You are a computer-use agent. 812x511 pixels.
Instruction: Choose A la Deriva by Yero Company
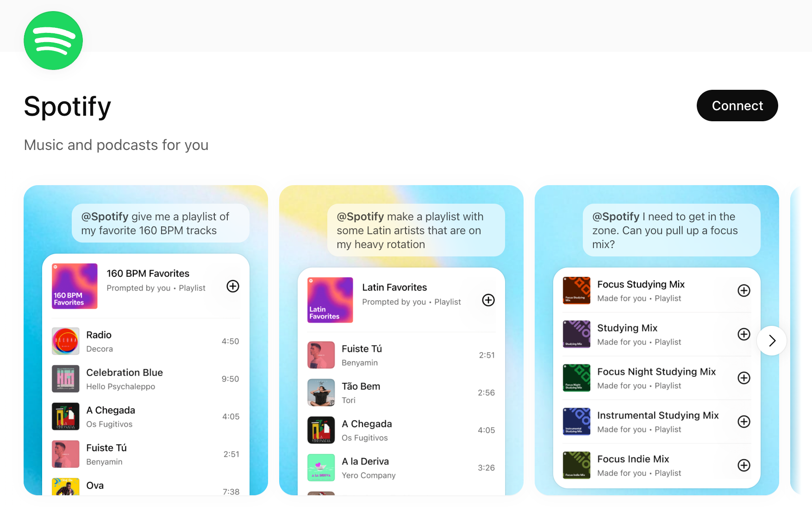click(x=365, y=461)
